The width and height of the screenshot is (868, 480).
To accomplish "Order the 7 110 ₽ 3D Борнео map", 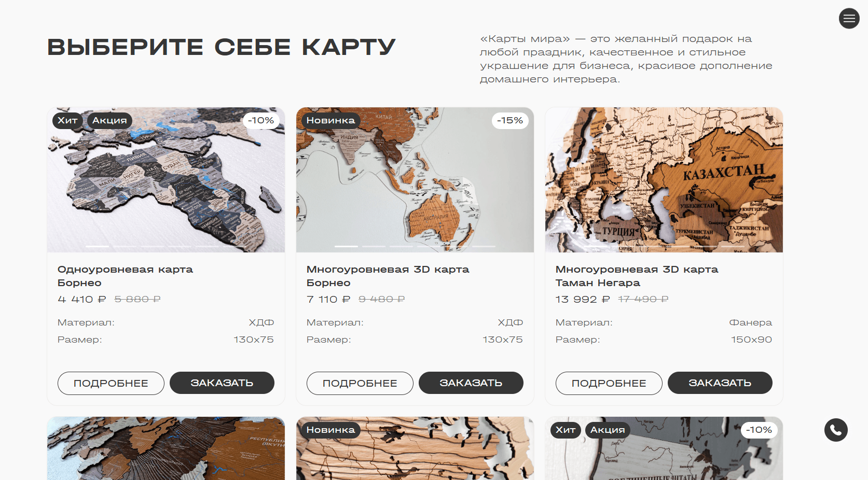I will [471, 383].
